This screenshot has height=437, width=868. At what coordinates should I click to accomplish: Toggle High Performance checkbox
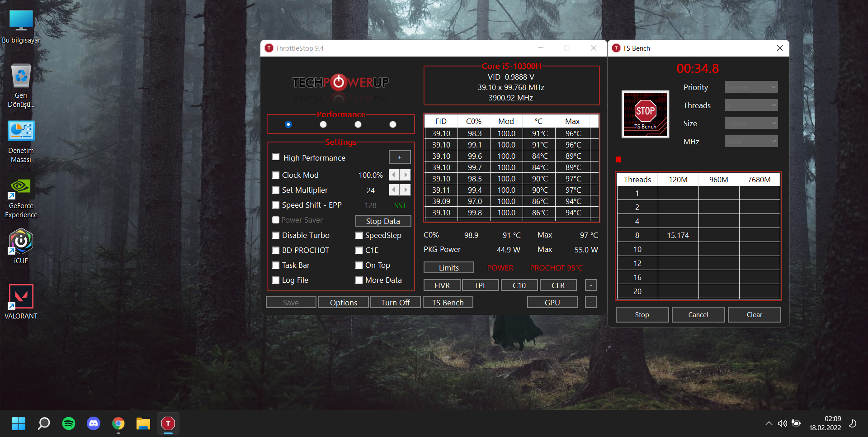coord(276,157)
